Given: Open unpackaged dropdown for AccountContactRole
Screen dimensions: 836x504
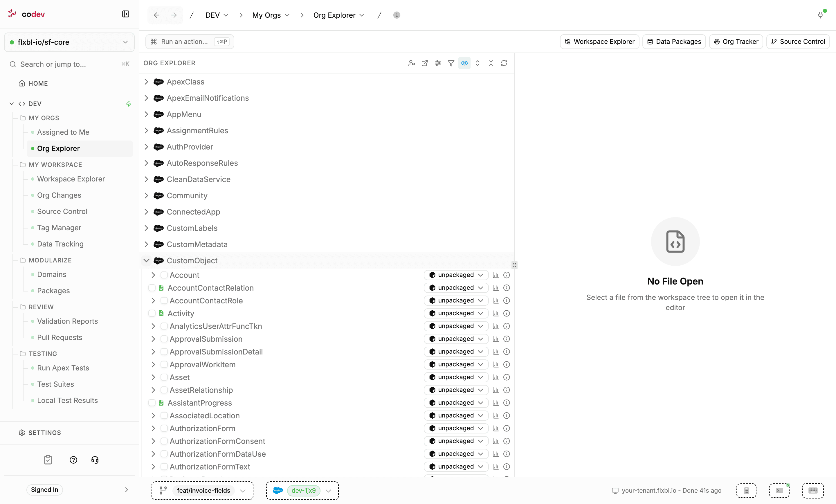Looking at the screenshot, I should tap(456, 300).
